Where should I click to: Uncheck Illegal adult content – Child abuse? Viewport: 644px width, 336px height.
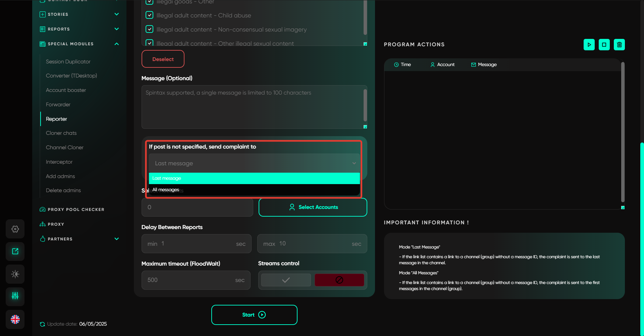click(150, 15)
